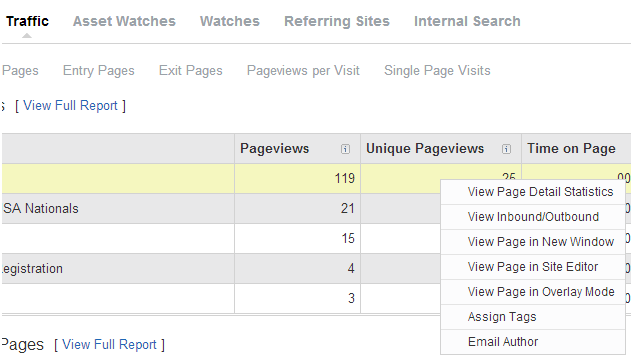Show the Exit Pages sub-tab
The image size is (633, 362).
click(x=191, y=71)
